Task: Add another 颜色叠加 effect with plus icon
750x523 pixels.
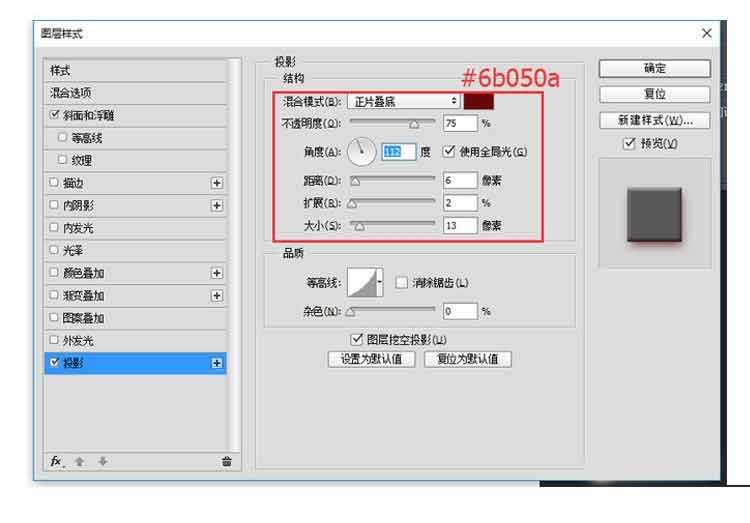Action: tap(216, 272)
